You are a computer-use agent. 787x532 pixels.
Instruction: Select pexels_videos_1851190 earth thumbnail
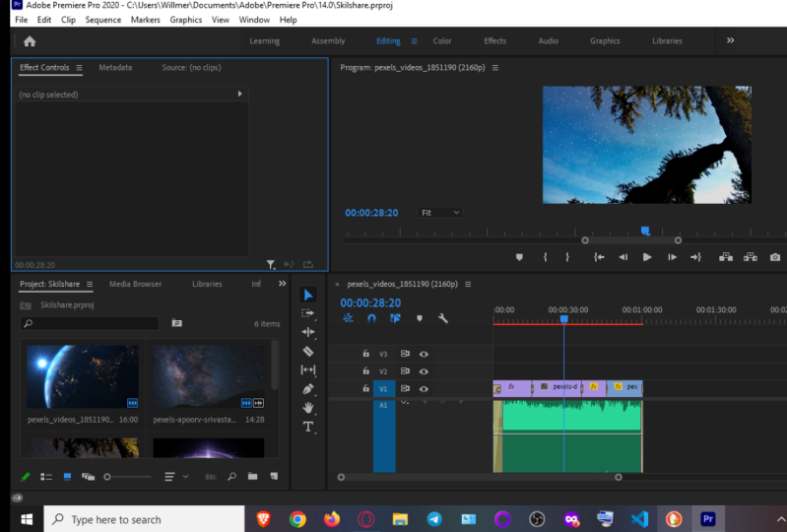point(83,376)
